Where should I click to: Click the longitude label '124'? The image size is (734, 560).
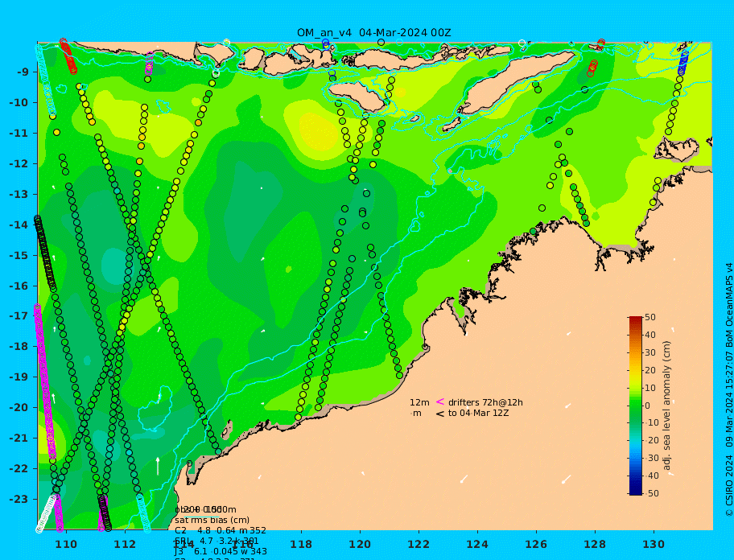coord(477,544)
